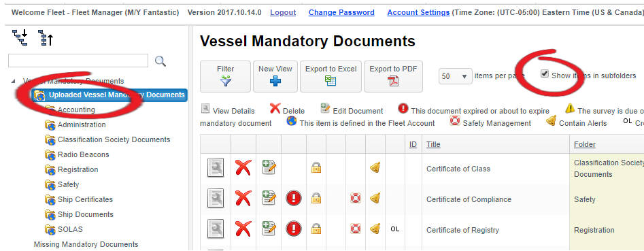The image size is (644, 251).
Task: Open the items per page dropdown
Action: tap(455, 76)
